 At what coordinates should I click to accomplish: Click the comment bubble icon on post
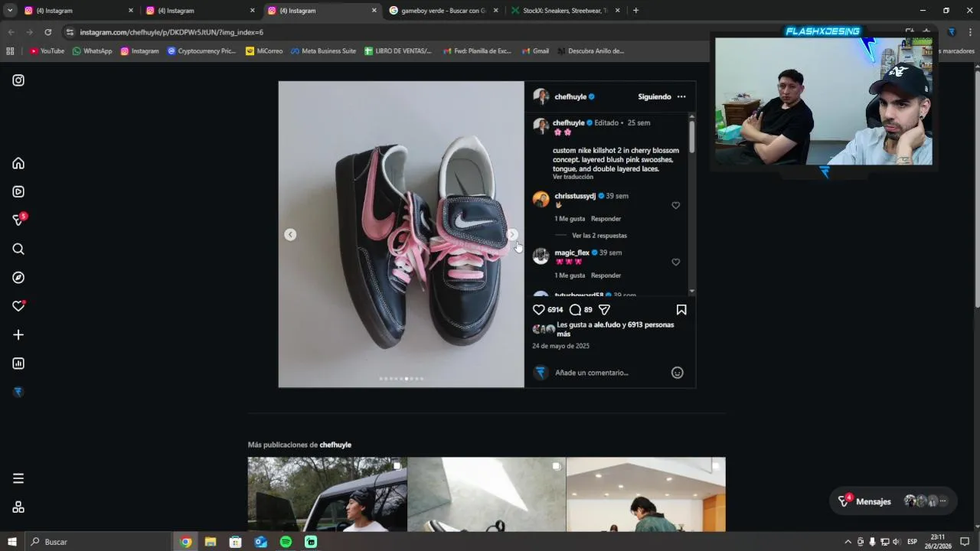coord(575,310)
